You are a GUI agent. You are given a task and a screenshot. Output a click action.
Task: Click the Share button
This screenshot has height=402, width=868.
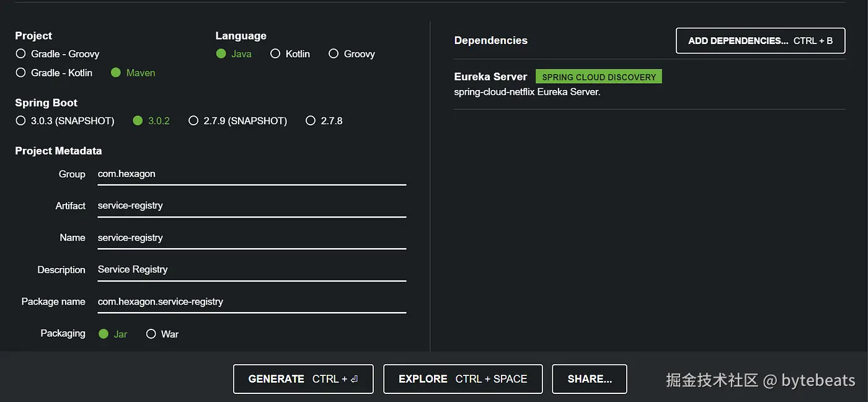pyautogui.click(x=589, y=379)
